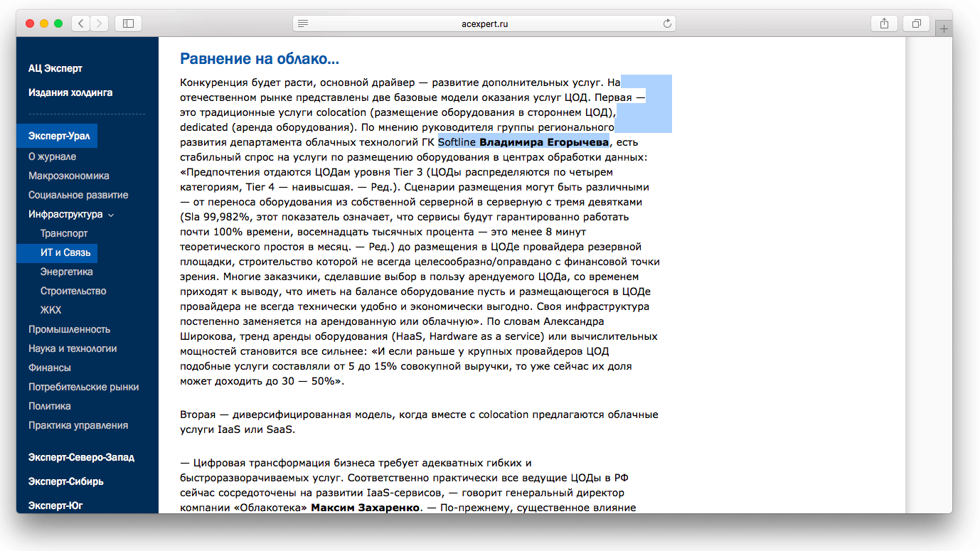Go forward with the Safari forward arrow
Viewport: 980px width, 551px height.
(99, 23)
